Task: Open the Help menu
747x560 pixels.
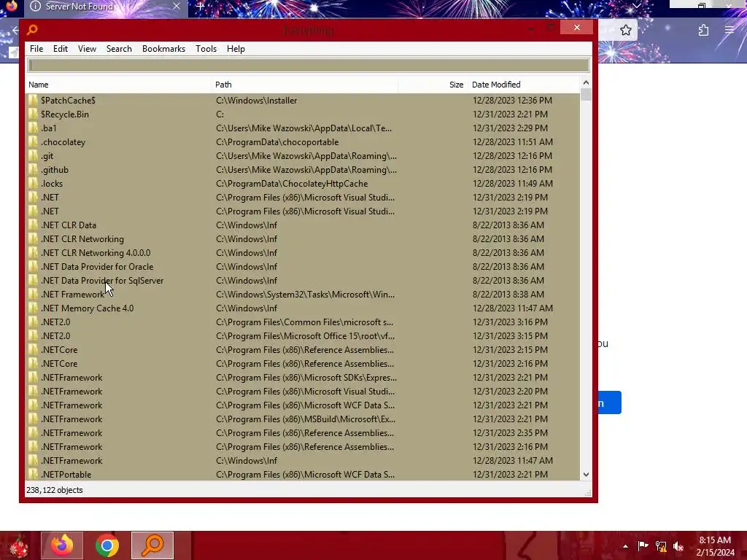Action: point(236,49)
